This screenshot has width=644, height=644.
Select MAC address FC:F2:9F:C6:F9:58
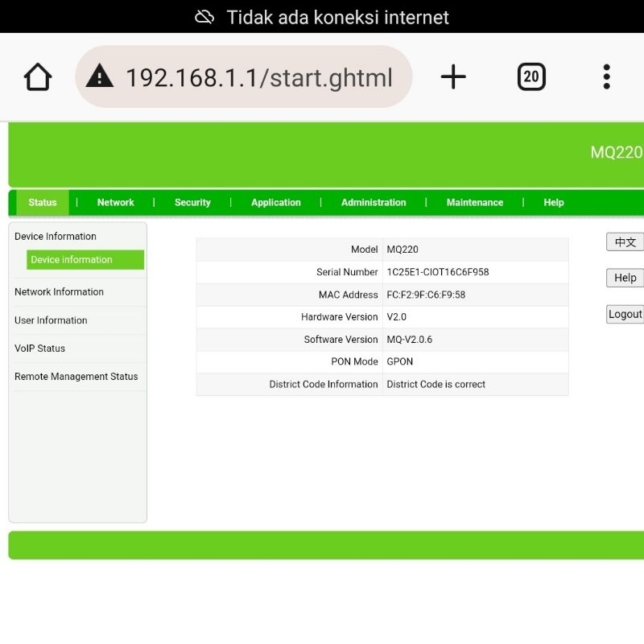(x=426, y=295)
